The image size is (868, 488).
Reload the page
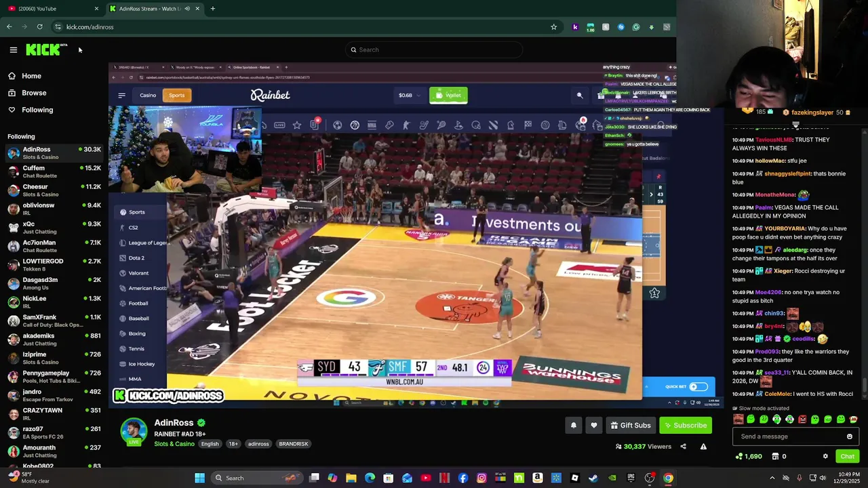point(40,27)
